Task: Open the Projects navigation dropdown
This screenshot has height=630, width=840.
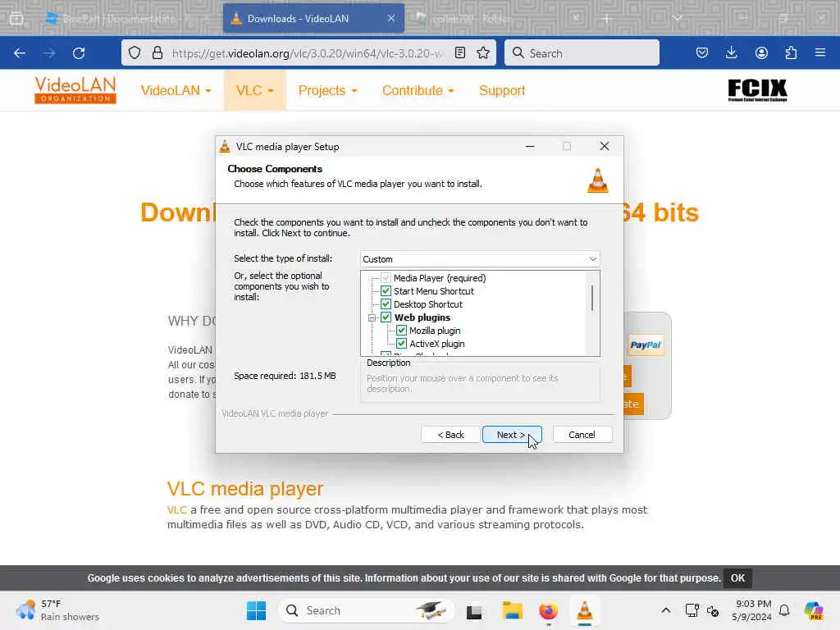Action: tap(327, 90)
